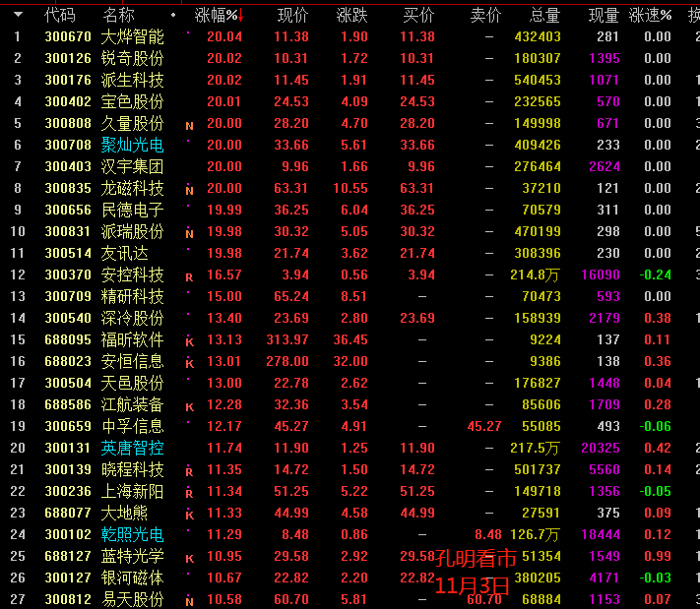Select stock name 天邑股份

(133, 383)
